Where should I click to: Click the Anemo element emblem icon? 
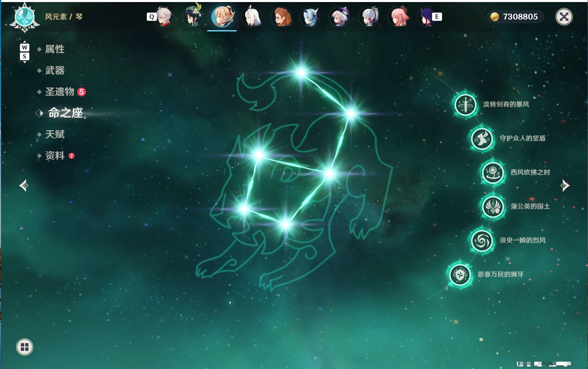(x=24, y=17)
